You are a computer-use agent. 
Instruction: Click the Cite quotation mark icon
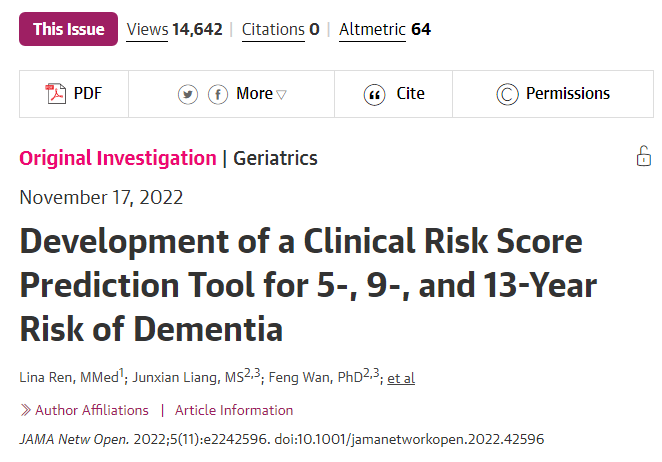[374, 94]
